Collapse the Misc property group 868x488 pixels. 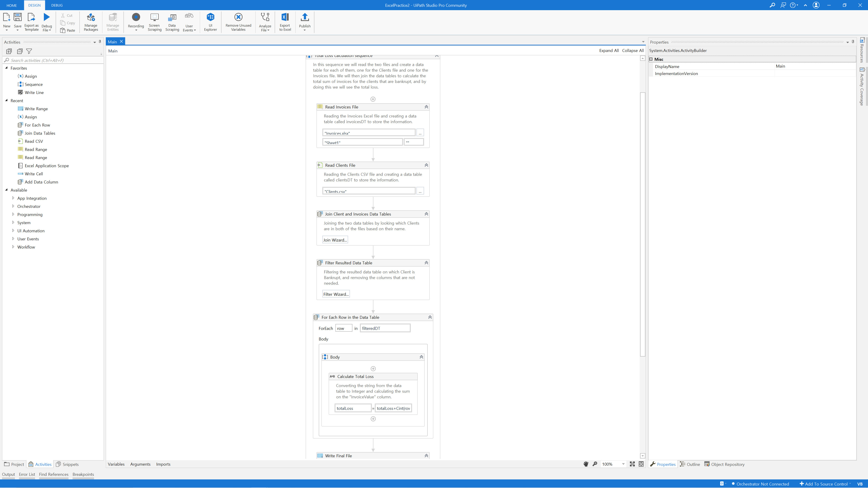point(651,59)
